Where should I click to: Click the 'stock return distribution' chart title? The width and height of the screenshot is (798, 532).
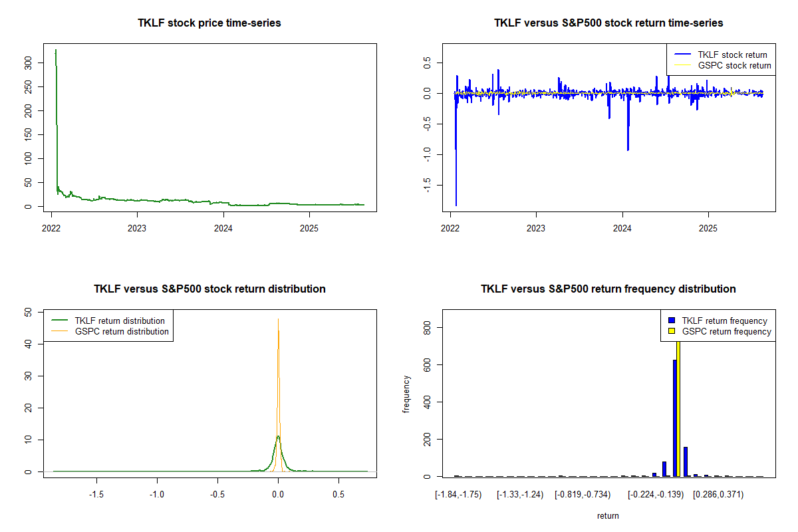(209, 289)
